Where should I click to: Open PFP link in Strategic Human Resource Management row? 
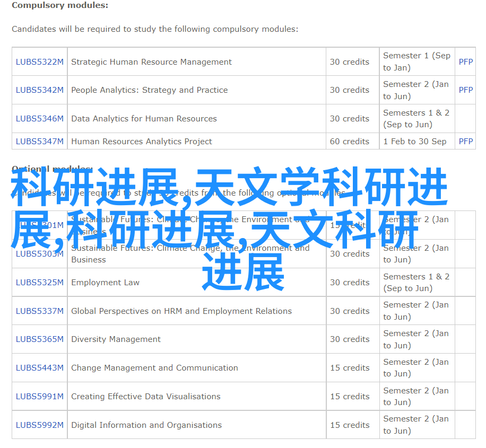[x=465, y=62]
